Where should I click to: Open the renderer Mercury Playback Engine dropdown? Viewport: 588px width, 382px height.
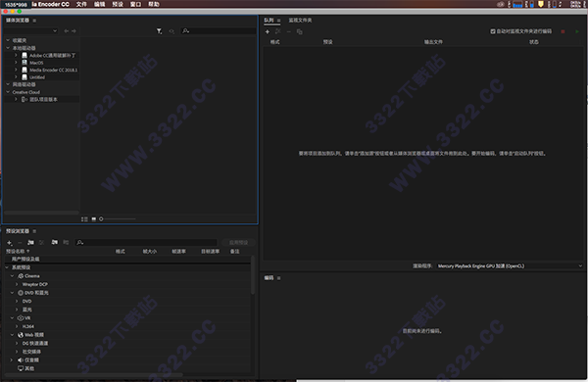point(510,265)
